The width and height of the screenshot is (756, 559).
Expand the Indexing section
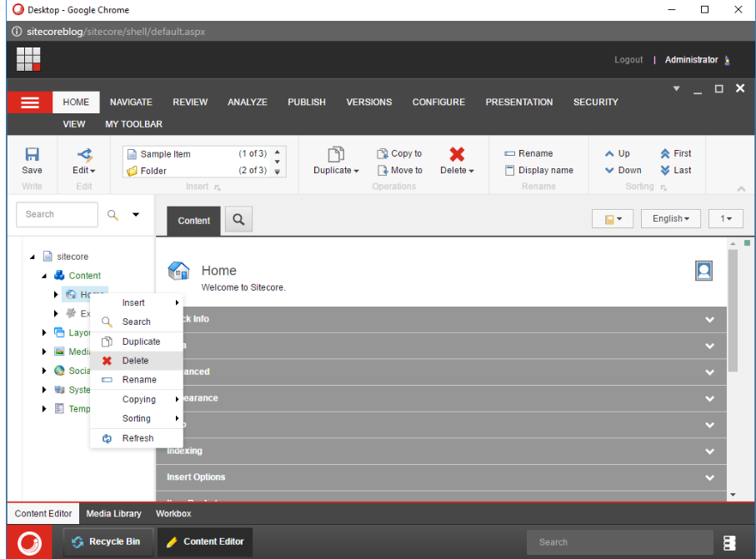pyautogui.click(x=441, y=451)
